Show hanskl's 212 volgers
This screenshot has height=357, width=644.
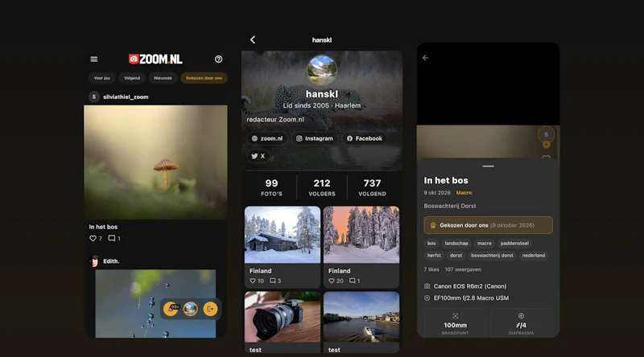(x=321, y=187)
